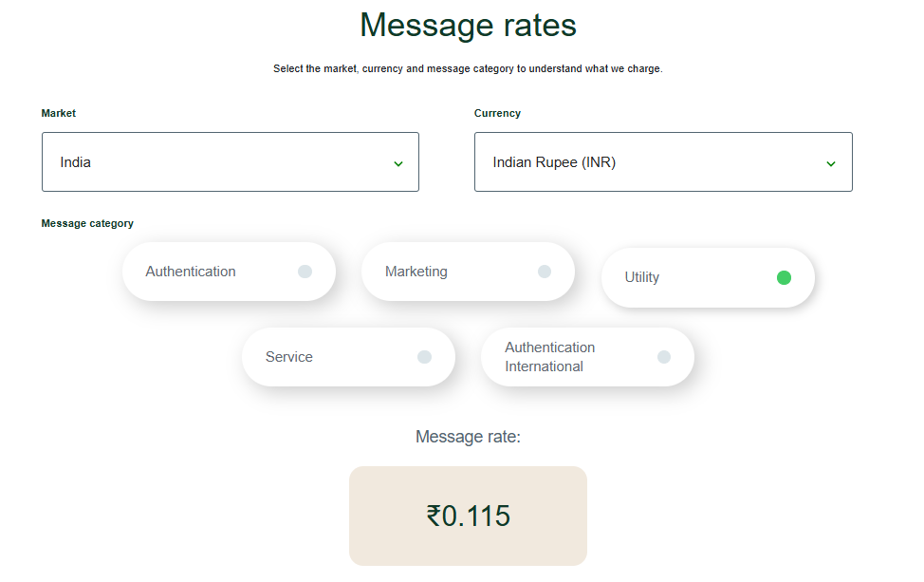The height and width of the screenshot is (582, 924).
Task: Click the indicator dot on Authentication pill
Action: [304, 271]
